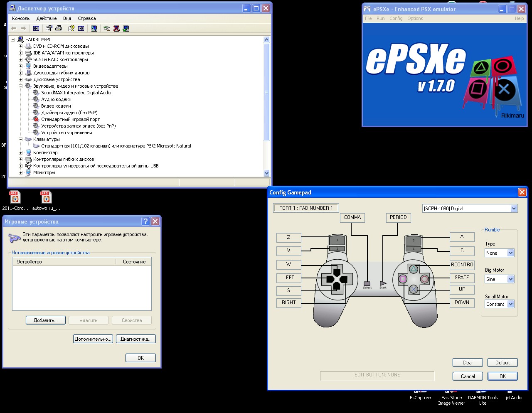Click the Диагностика button in Игровые устройства
Viewport: 532px width, 413px height.
tap(135, 339)
